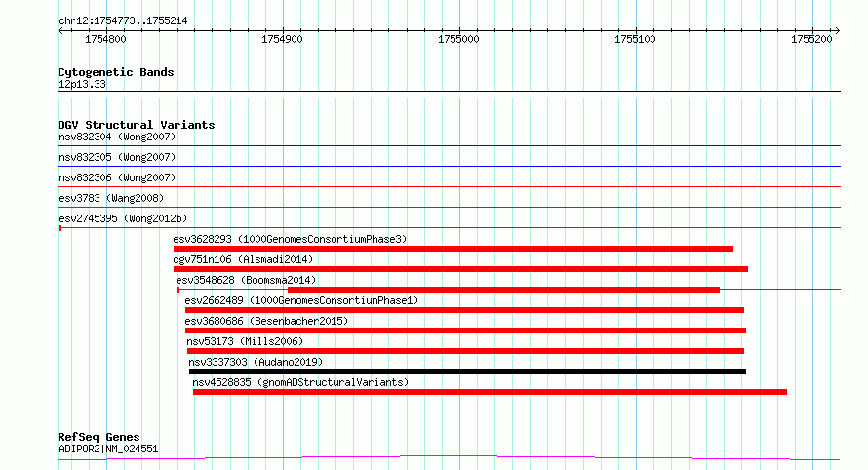Viewport: 868px width, 470px height.
Task: Click the black cytogenetic band 12p13.33 bar
Action: (449, 95)
